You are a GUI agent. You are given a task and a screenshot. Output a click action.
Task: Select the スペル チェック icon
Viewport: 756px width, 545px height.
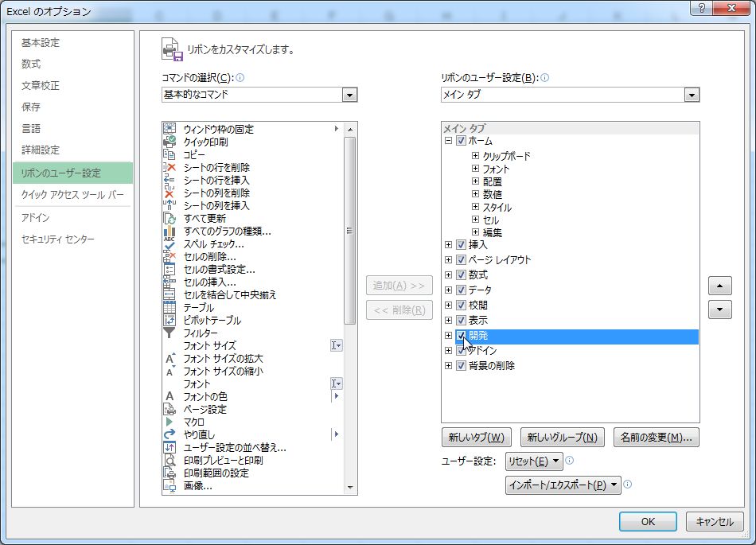[x=170, y=243]
